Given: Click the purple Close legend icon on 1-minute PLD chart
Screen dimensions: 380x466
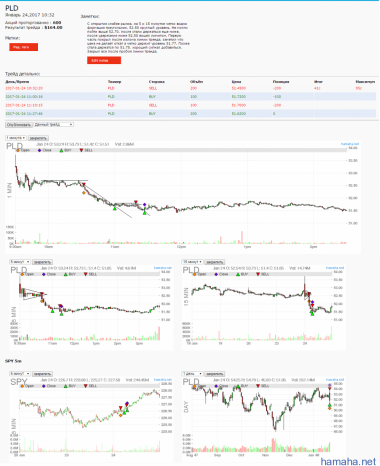Looking at the screenshot, I should click(39, 150).
